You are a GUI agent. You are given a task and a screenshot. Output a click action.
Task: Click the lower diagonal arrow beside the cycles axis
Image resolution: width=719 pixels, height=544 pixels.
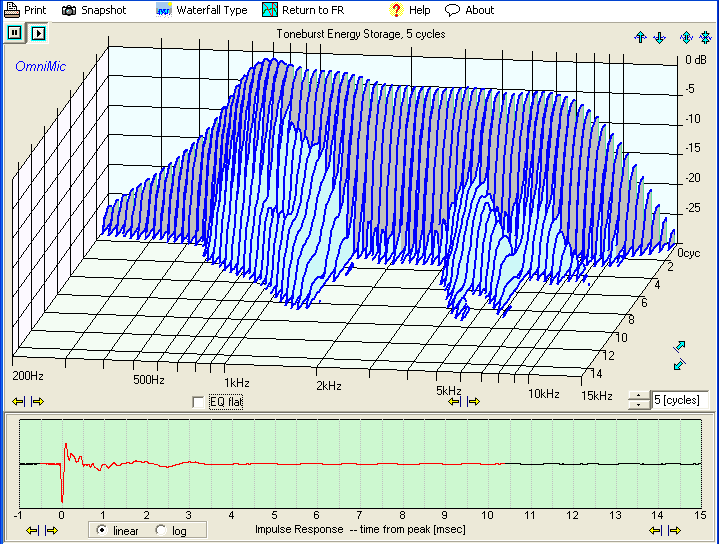click(x=680, y=365)
